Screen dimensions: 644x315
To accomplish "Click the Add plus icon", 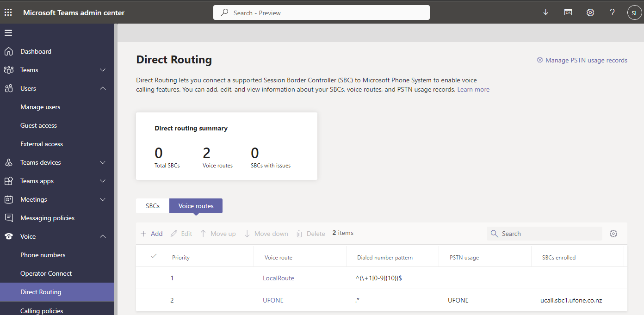I will (x=143, y=234).
